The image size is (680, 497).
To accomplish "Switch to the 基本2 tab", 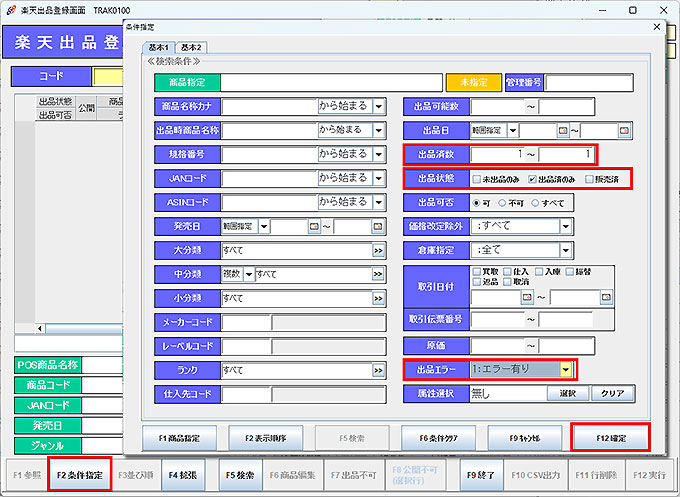I will click(x=190, y=48).
